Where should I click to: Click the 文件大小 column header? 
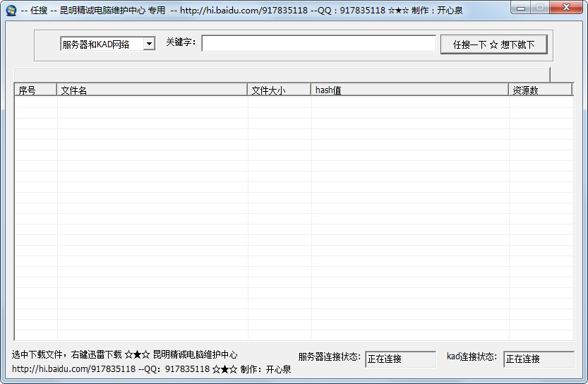point(279,90)
